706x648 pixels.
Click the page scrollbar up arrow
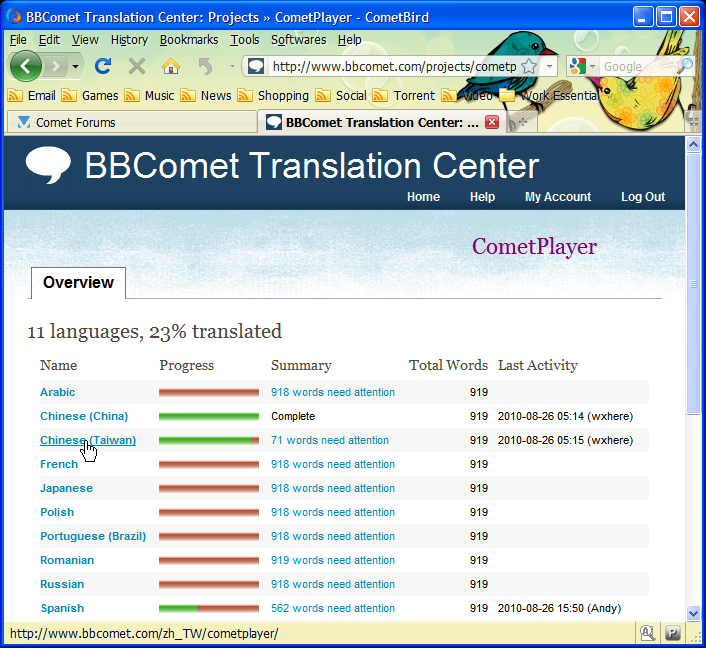coord(693,145)
